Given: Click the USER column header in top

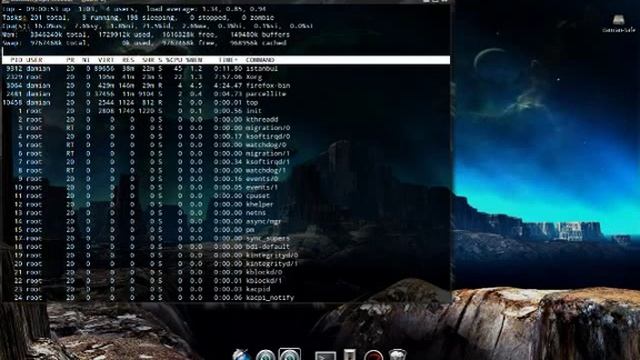Looking at the screenshot, I should point(34,60).
